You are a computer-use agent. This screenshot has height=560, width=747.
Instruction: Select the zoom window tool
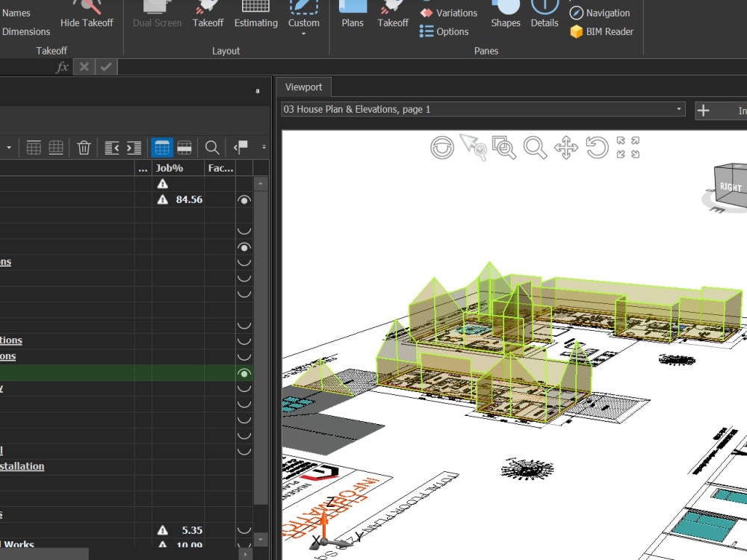(x=504, y=147)
